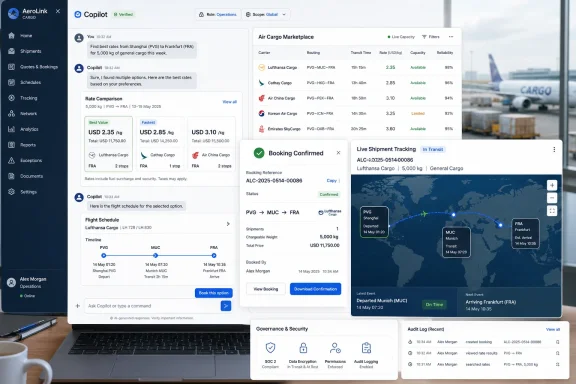Click the FRA Frankfurt map label
Viewport: 576px width, 384px height.
[x=525, y=233]
